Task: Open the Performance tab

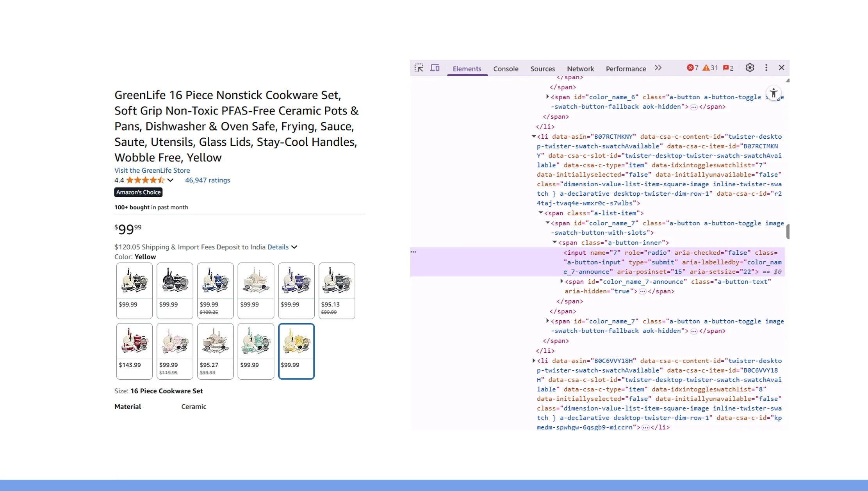Action: point(626,69)
